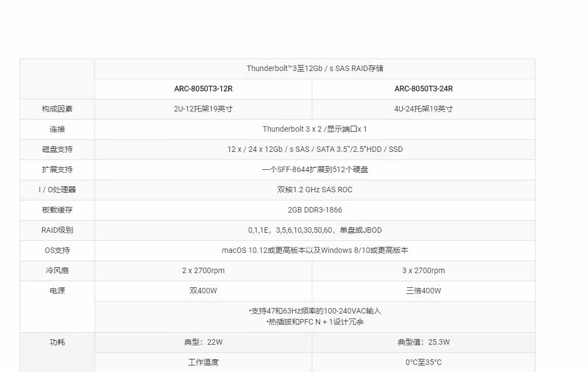Screen dimensions: 588x372
Task: Click the 支持47和63Hz频率的100-240VAC输入 line
Action: (x=314, y=311)
